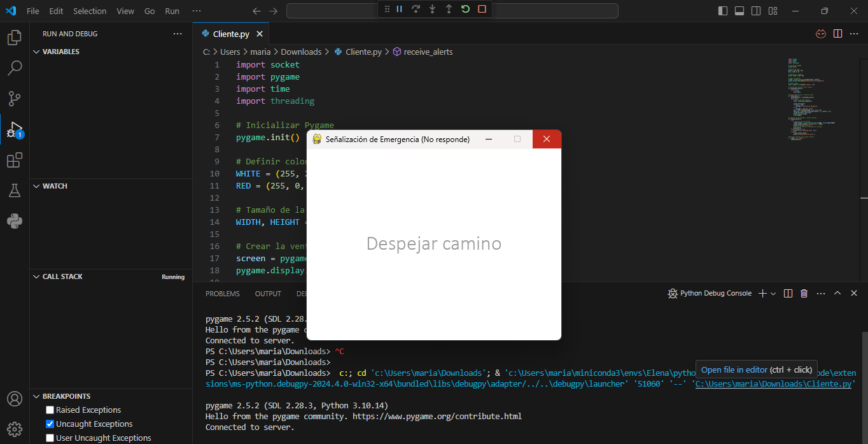
Task: Open the Extensions view icon
Action: [14, 160]
